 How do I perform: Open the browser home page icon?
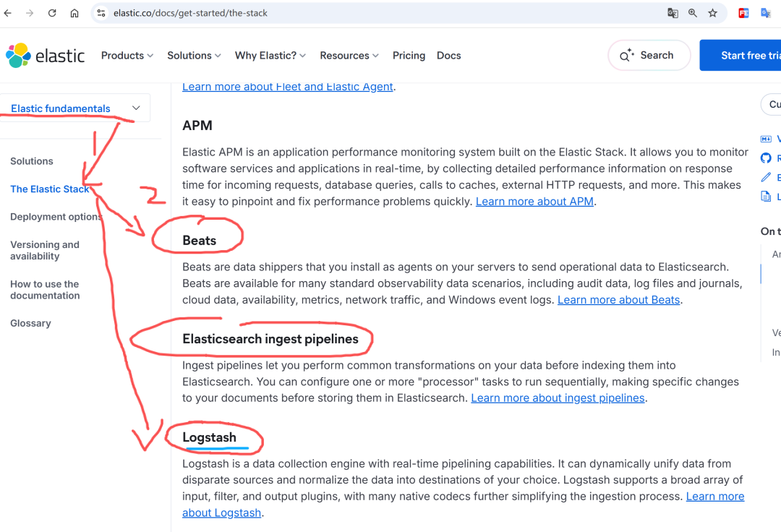pos(74,13)
